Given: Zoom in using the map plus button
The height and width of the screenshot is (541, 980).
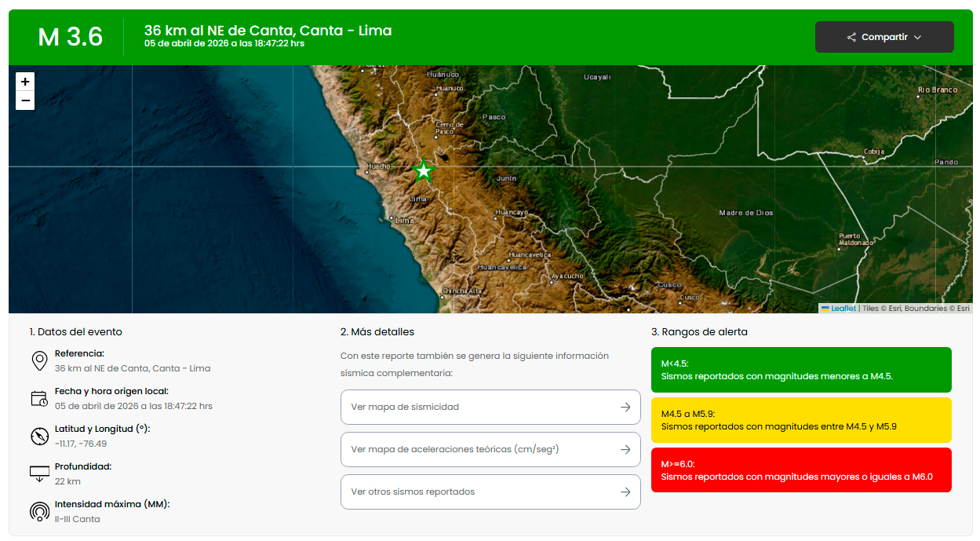Looking at the screenshot, I should (x=24, y=82).
